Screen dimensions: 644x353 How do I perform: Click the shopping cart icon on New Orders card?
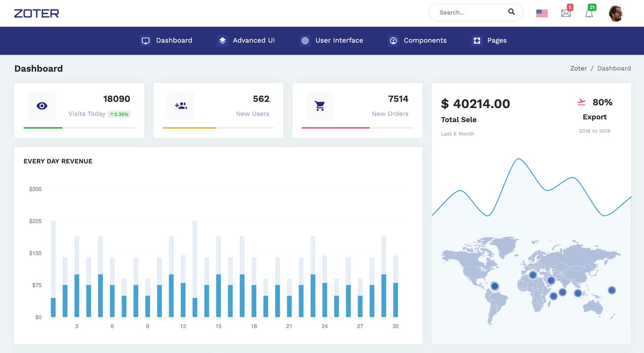coord(320,105)
